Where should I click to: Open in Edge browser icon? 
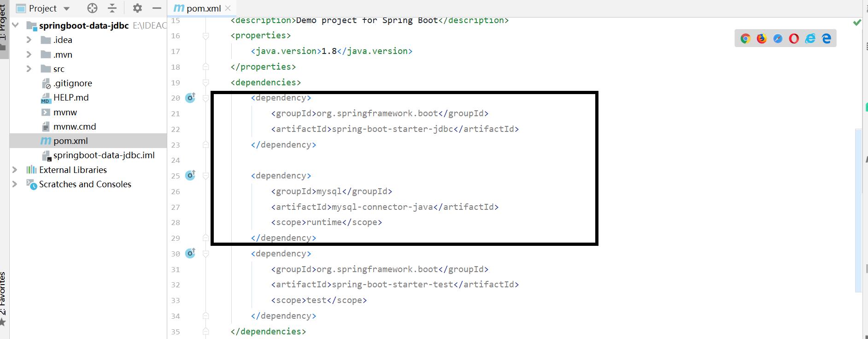coord(827,39)
